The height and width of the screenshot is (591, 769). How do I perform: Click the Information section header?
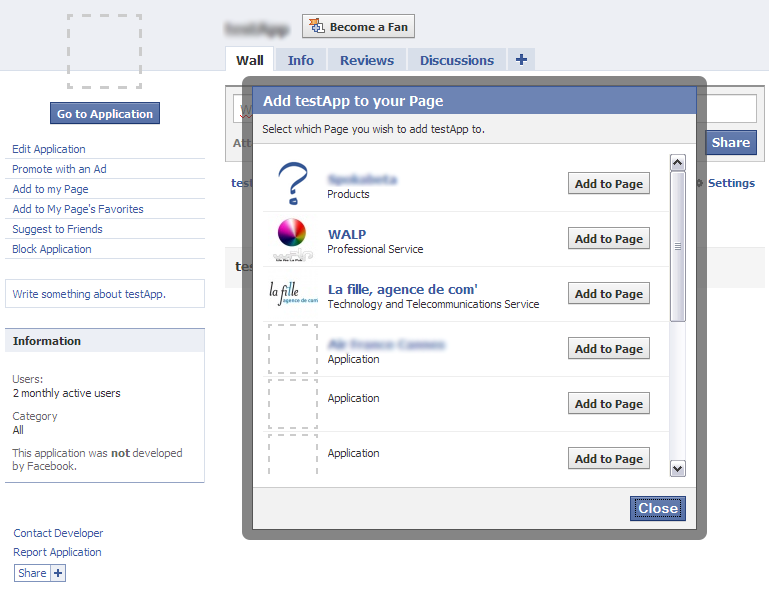pos(105,341)
